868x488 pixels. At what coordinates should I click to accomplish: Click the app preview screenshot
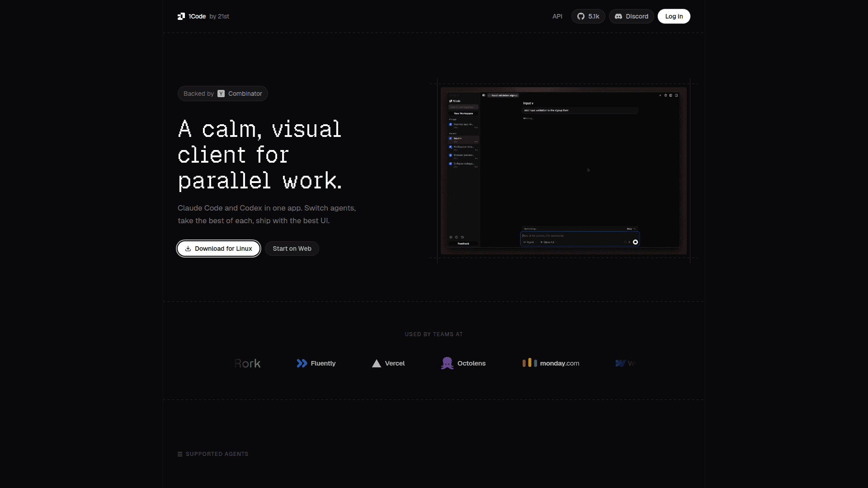coord(563,170)
